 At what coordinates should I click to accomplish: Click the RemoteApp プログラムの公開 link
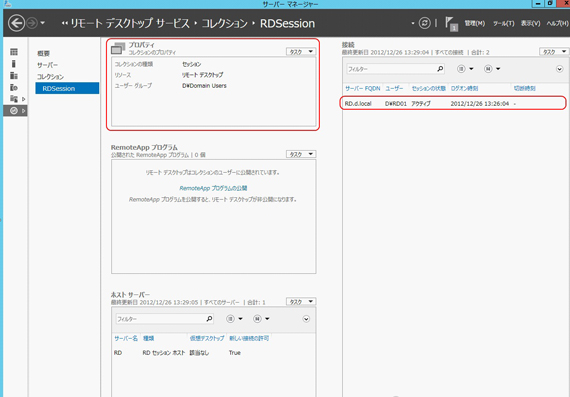point(213,188)
